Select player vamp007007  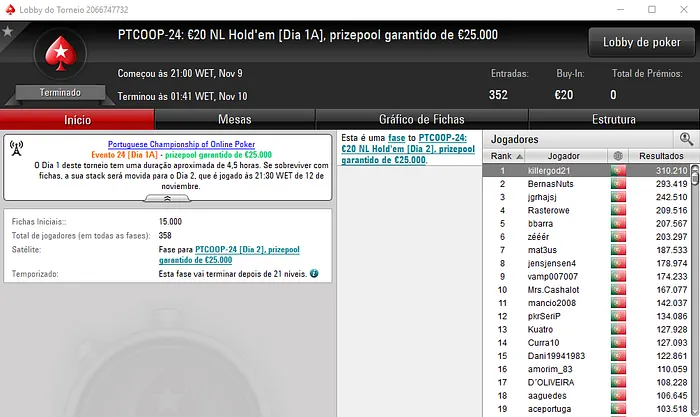coord(553,276)
